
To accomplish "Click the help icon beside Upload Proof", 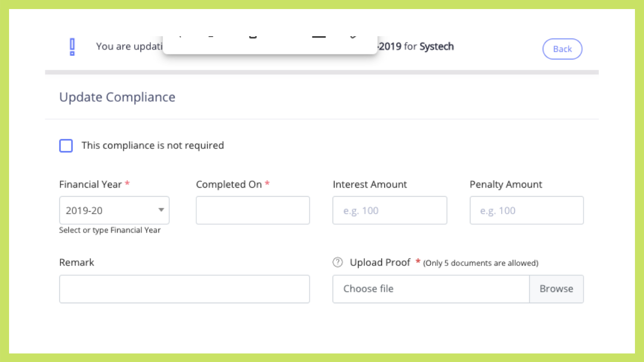I will [x=338, y=262].
